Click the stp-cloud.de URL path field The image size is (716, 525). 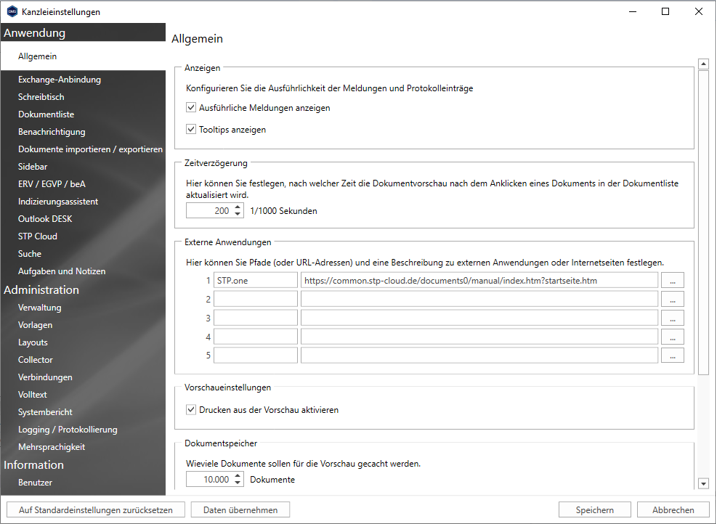479,280
